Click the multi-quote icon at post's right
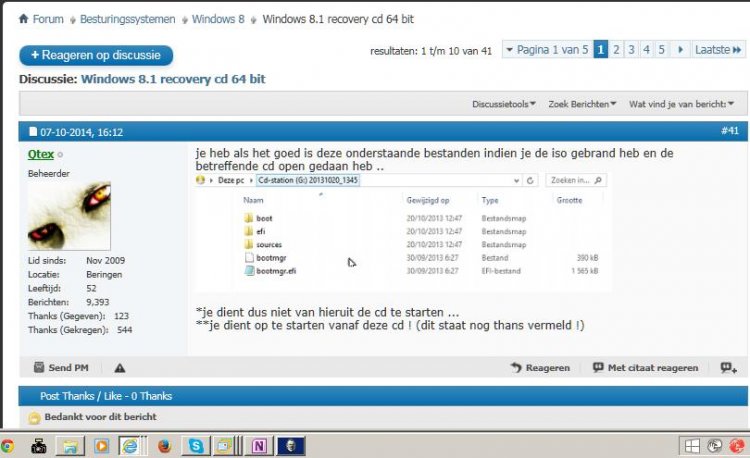Screen dimensions: 750x458 pos(728,368)
